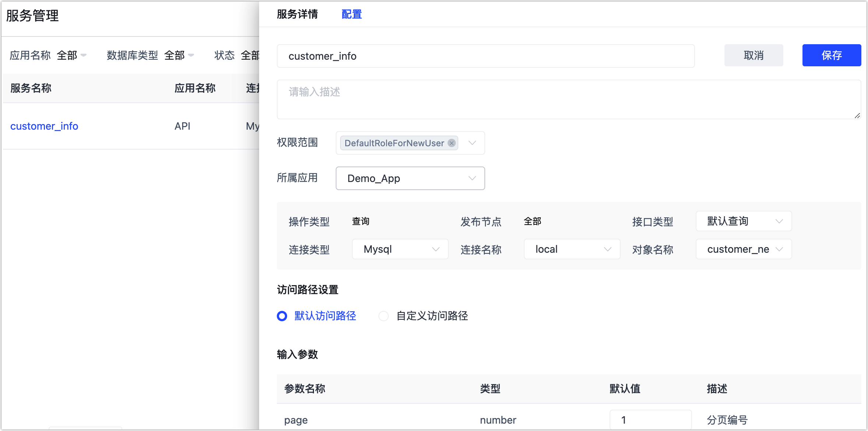Open the 接口类型 默认查询 dropdown

[x=744, y=221]
